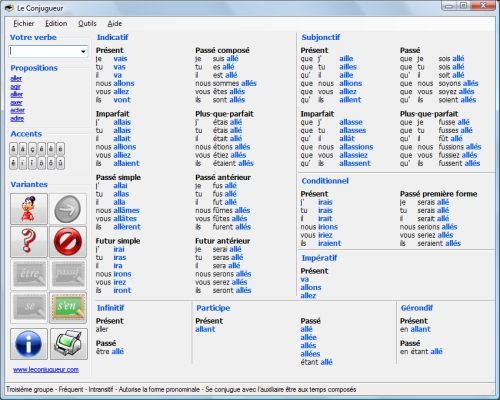
Task: Maximize the Le Conjugueur window
Action: point(464,5)
